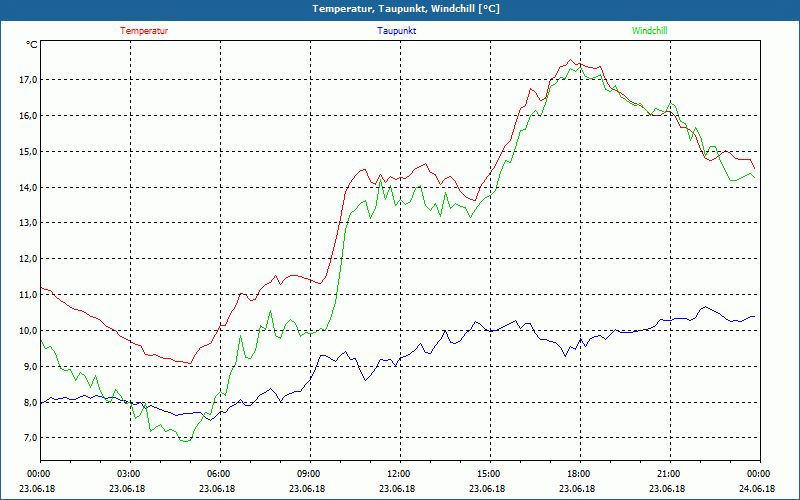Select the 10,0 y-axis value

click(x=29, y=331)
